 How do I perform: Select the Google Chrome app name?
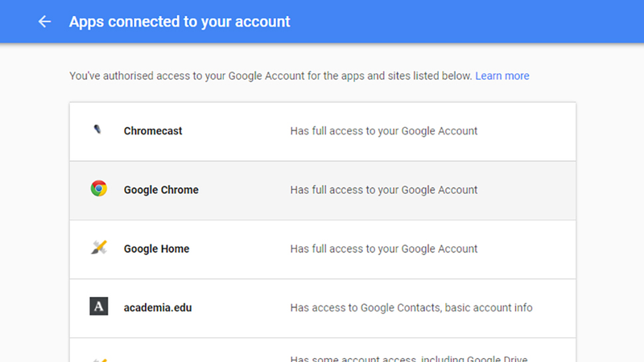(161, 190)
